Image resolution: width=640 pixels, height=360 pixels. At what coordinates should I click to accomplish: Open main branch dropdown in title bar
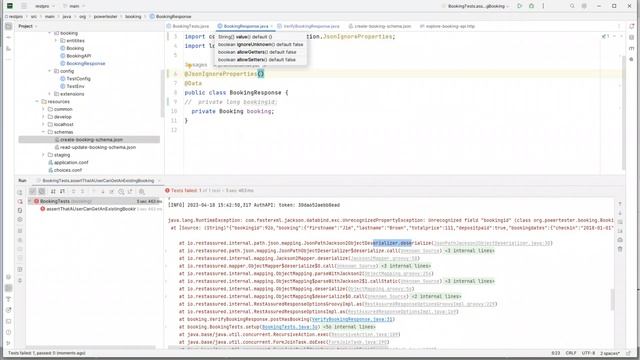point(74,6)
